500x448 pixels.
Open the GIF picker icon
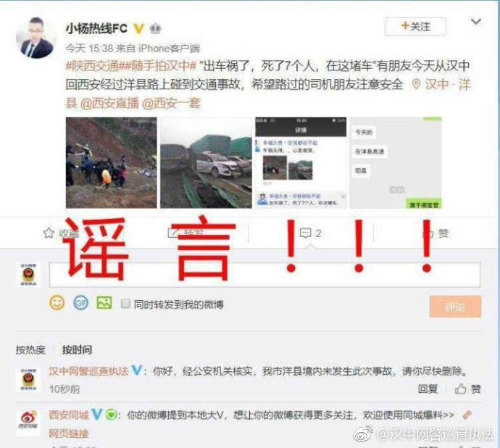pyautogui.click(x=80, y=302)
